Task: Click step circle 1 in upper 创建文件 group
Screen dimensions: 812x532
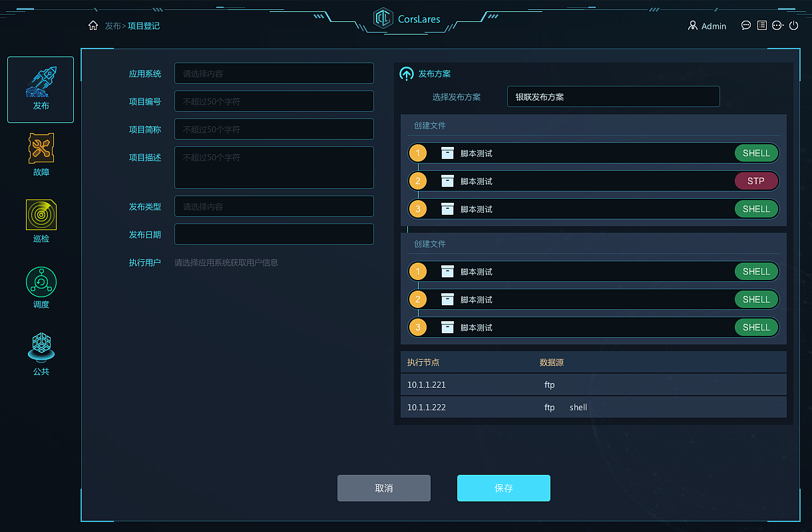Action: (418, 153)
